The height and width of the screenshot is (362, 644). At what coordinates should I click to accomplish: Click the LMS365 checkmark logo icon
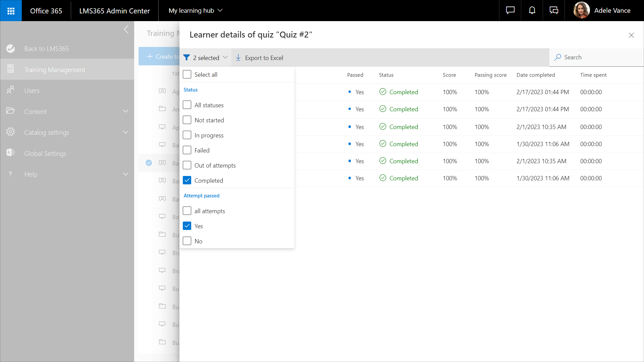point(10,49)
